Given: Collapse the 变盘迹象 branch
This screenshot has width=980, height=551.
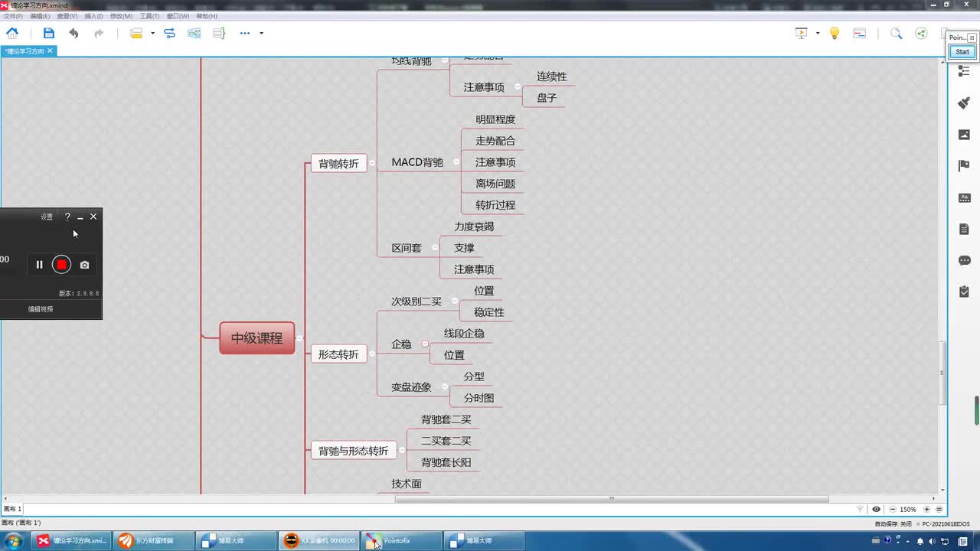Looking at the screenshot, I should (x=445, y=387).
